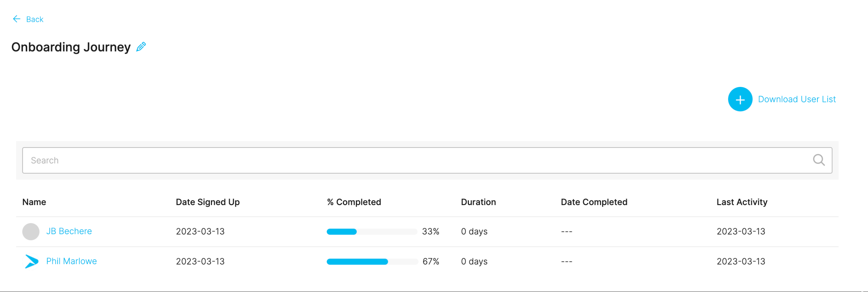Open the Download User List link

797,99
